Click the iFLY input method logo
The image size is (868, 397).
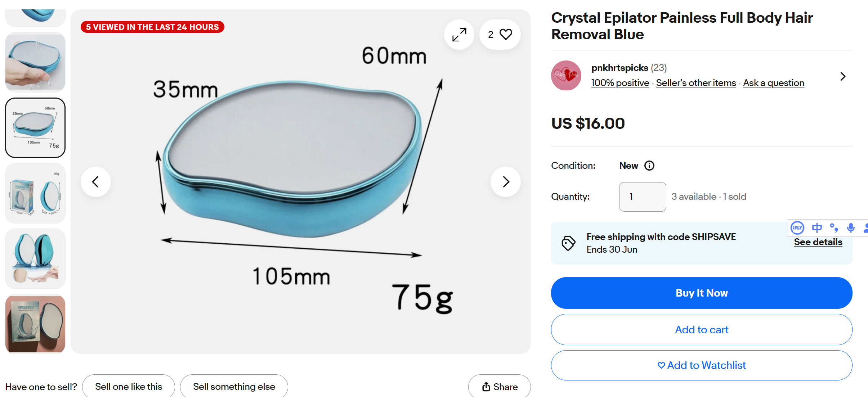click(x=797, y=228)
